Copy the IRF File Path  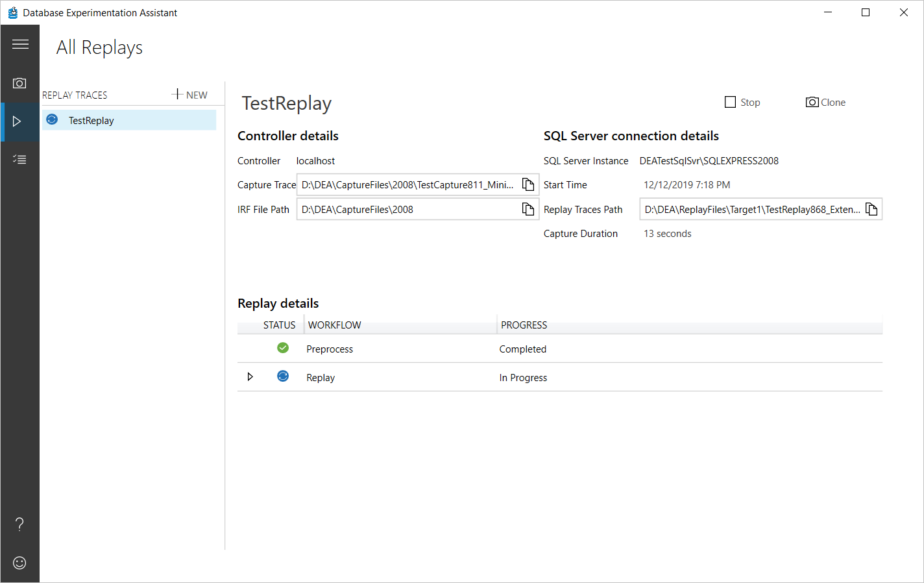tap(528, 209)
